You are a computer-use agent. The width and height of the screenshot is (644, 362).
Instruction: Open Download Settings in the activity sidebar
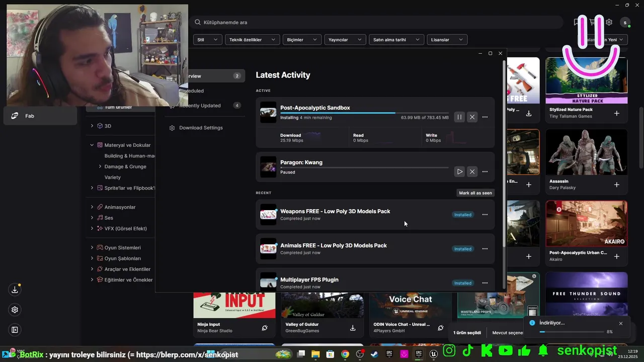(201, 128)
